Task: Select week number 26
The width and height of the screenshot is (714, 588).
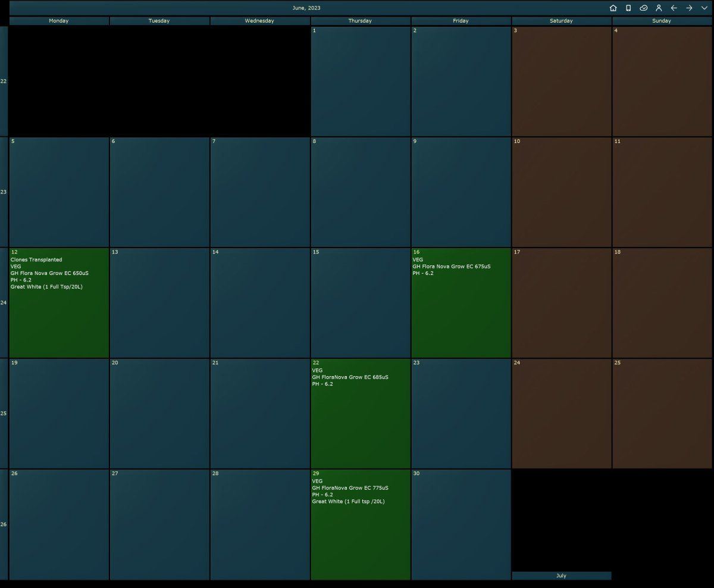Action: (4, 524)
